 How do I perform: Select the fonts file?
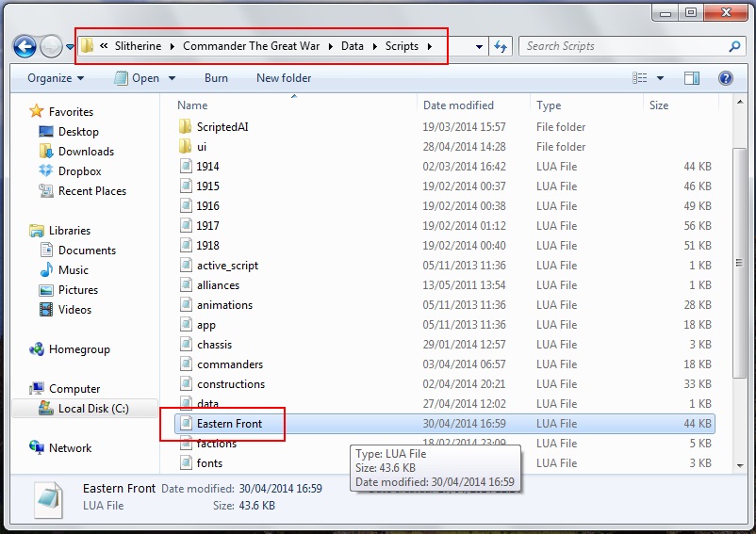(x=209, y=463)
